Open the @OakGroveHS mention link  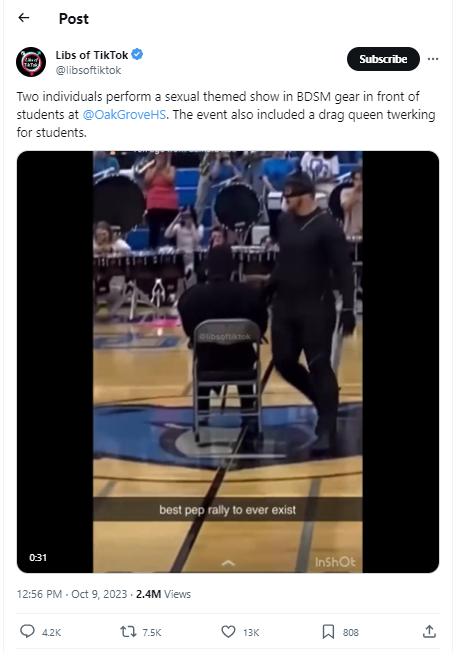(x=124, y=115)
